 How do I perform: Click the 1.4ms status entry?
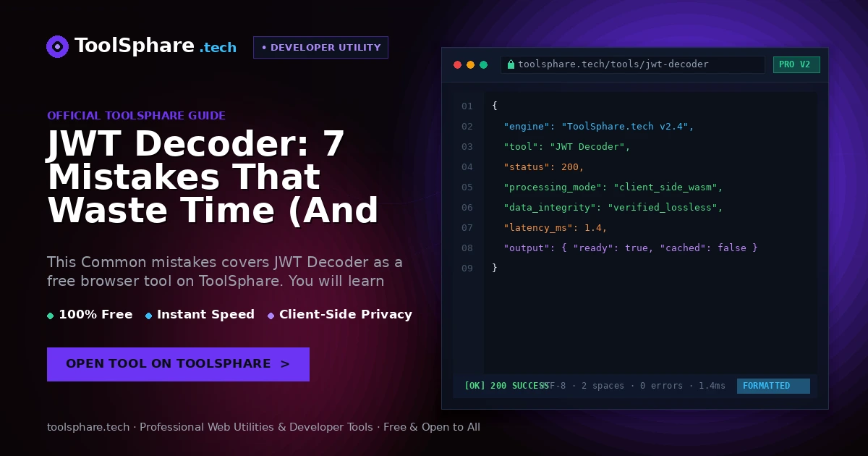712,386
